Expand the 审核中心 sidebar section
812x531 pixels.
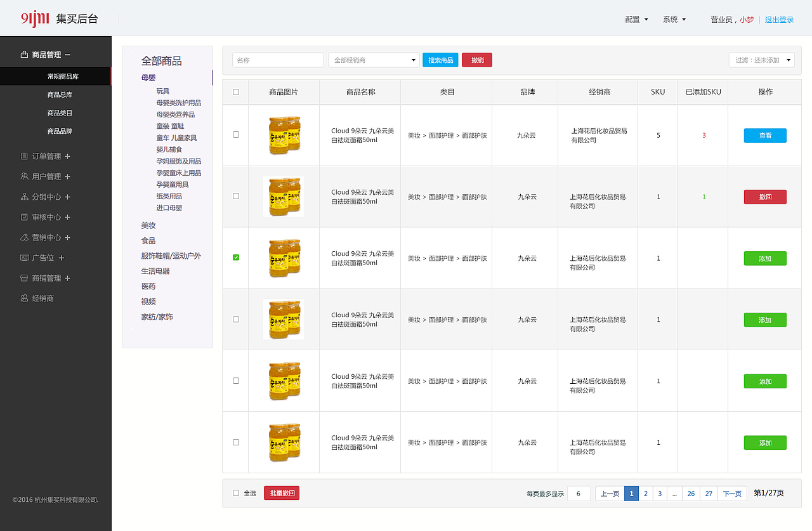coord(68,217)
